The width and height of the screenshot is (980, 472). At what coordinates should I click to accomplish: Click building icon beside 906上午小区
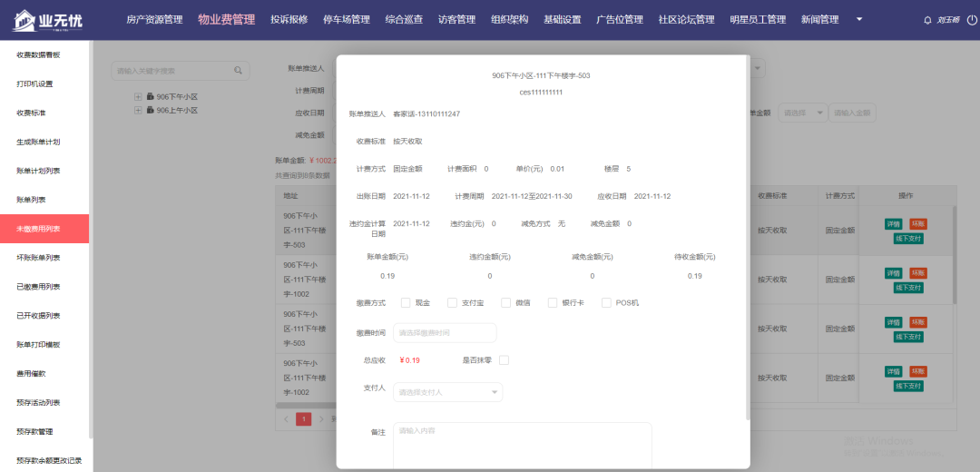150,110
